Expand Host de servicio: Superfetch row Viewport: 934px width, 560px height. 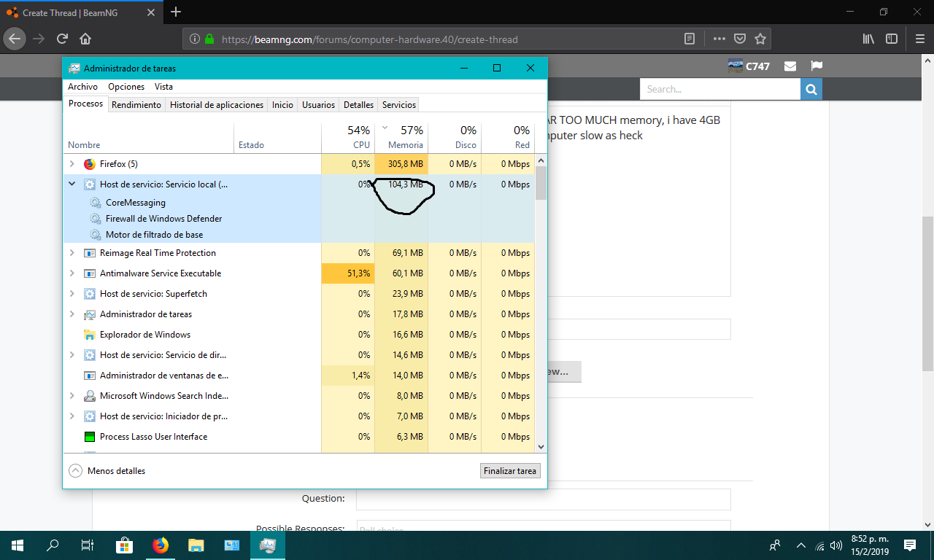72,294
